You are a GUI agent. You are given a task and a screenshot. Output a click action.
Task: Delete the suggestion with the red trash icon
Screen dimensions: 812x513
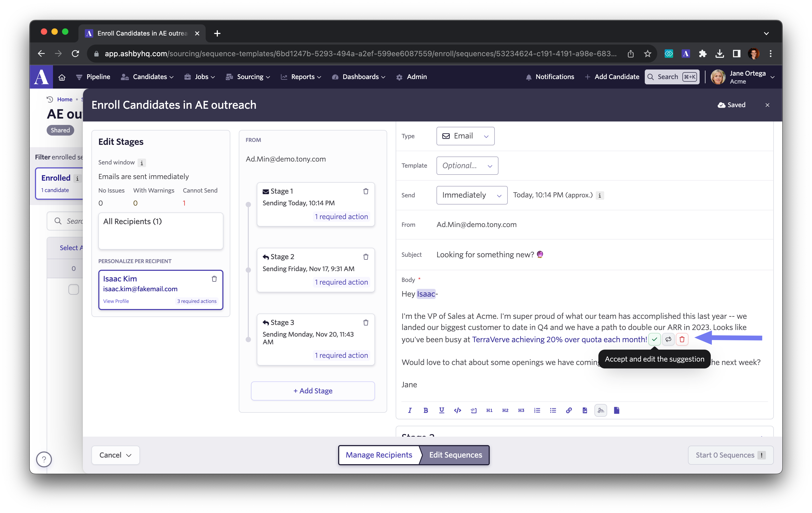[x=682, y=339]
